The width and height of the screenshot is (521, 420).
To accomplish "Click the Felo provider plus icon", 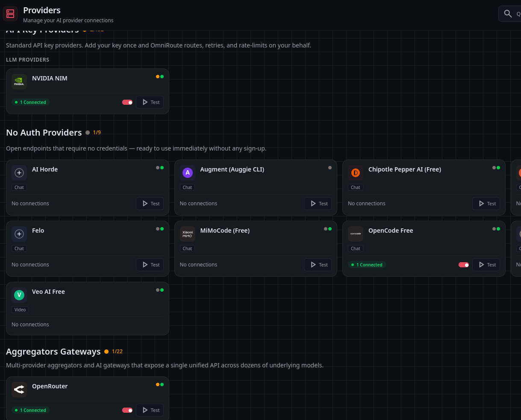I will [19, 234].
